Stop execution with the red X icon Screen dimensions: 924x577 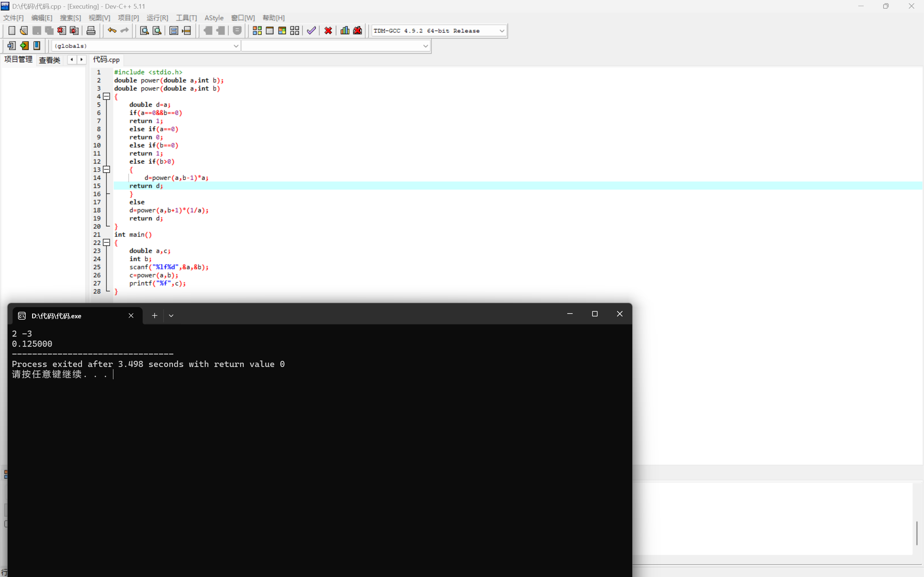(x=328, y=31)
